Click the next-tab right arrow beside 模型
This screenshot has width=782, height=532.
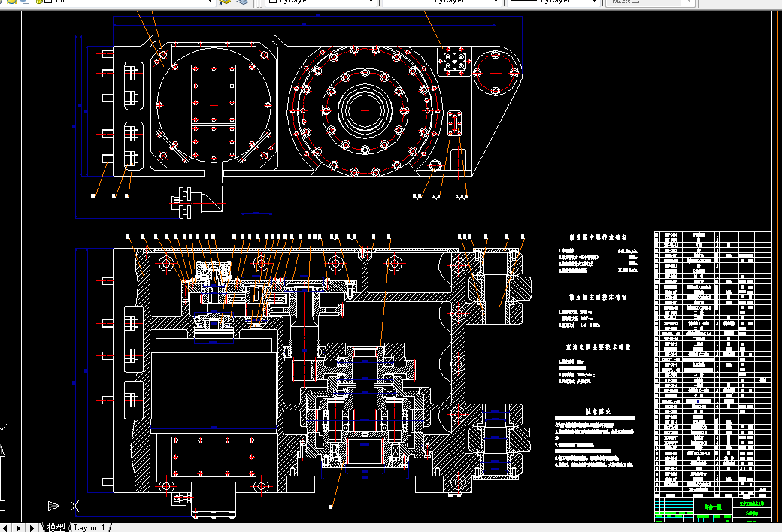(x=19, y=527)
